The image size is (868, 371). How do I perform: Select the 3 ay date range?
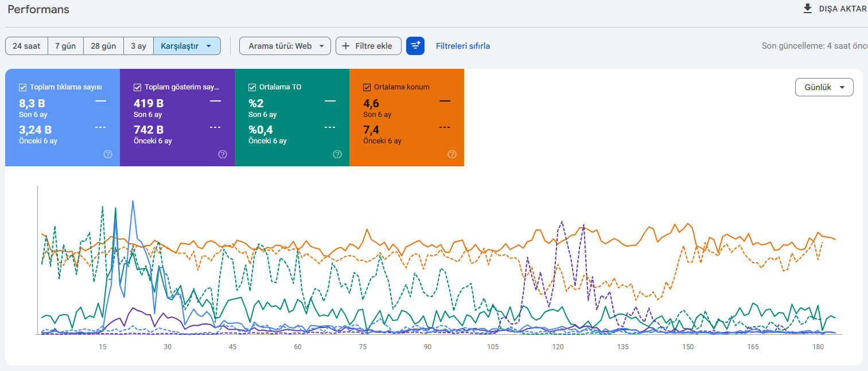coord(138,45)
